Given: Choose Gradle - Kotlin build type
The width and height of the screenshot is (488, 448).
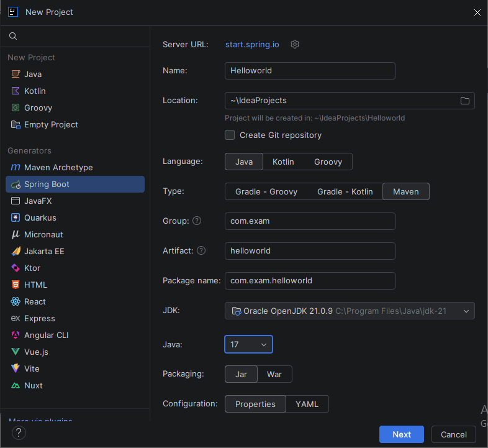Looking at the screenshot, I should tap(345, 191).
